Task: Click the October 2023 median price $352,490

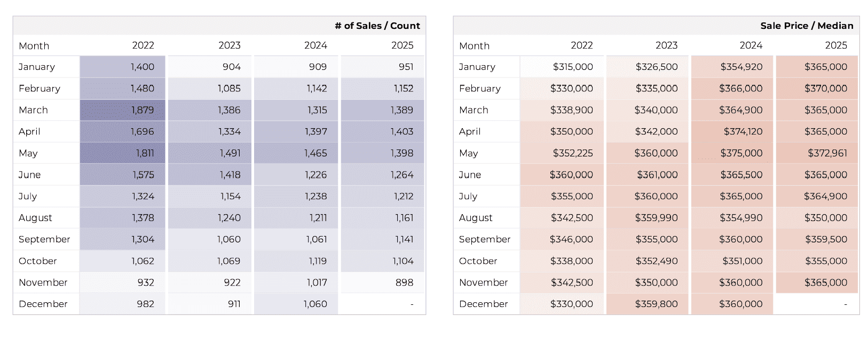Action: (x=656, y=261)
